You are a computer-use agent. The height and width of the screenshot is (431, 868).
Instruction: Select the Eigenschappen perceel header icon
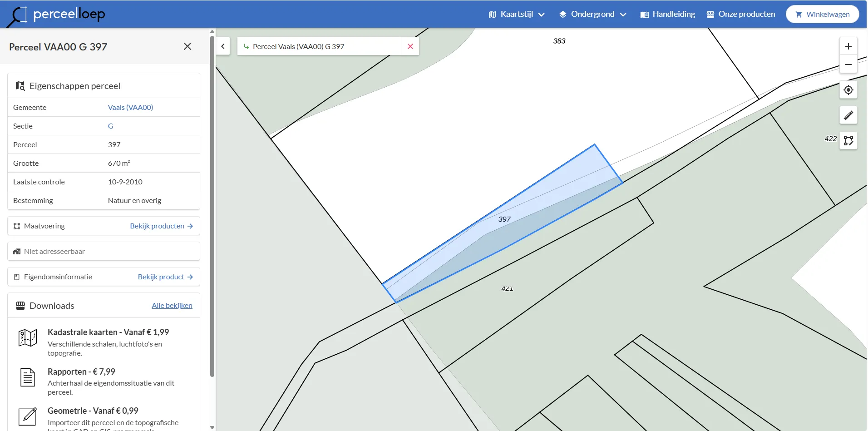(20, 86)
